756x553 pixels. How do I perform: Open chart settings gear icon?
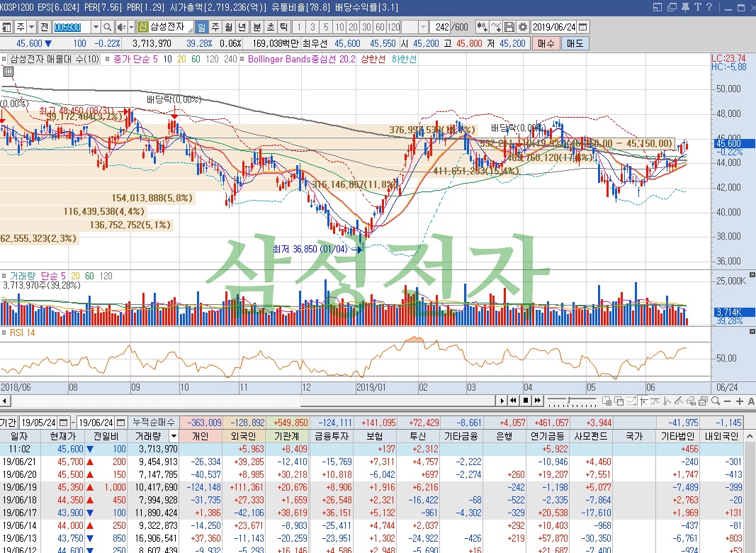523,27
